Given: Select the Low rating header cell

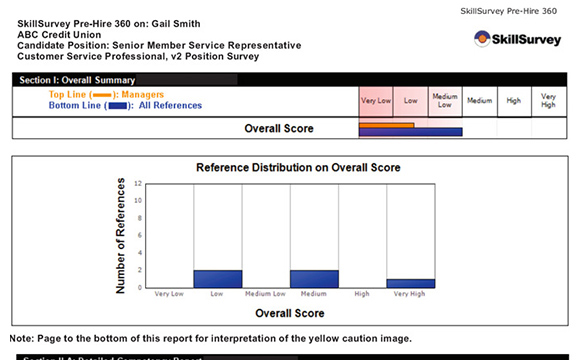Looking at the screenshot, I should coord(410,101).
